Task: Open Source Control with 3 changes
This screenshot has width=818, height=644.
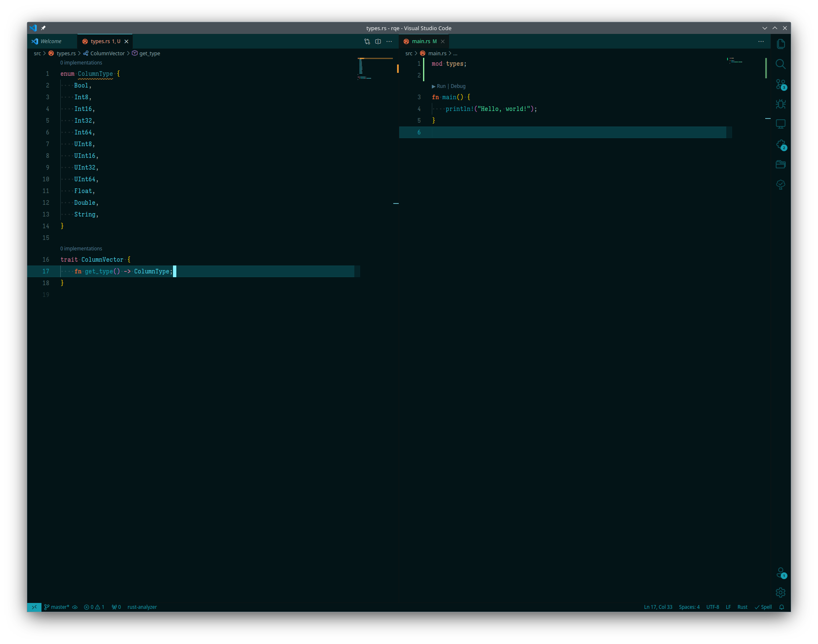Action: pyautogui.click(x=781, y=84)
